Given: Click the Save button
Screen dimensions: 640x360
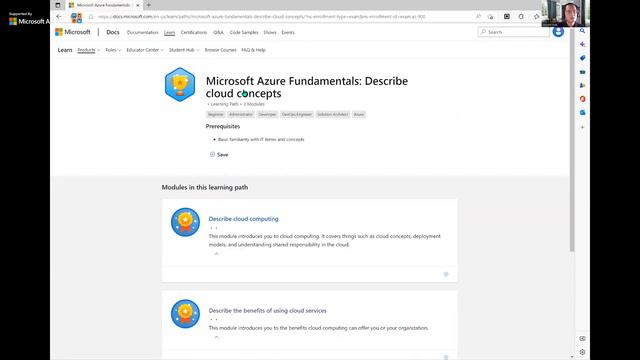Looking at the screenshot, I should click(219, 154).
